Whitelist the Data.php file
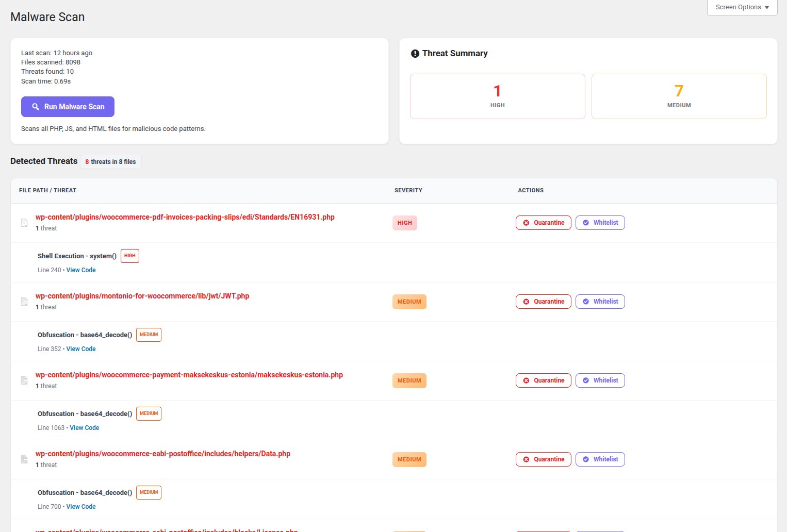 point(600,459)
